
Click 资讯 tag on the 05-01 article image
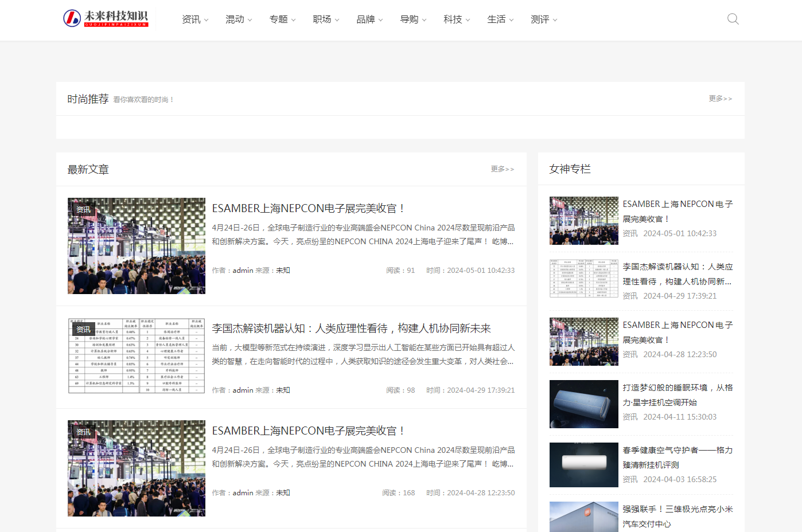(84, 210)
